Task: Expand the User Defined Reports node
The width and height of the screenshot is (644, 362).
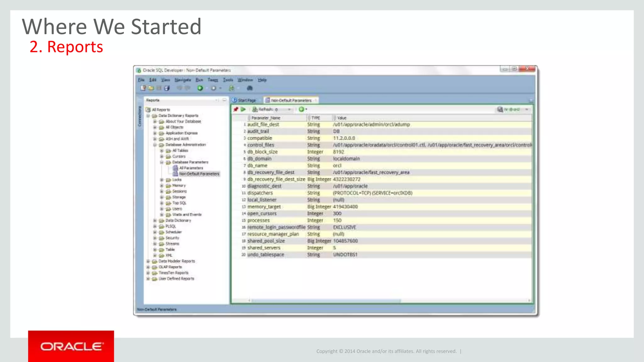Action: click(148, 279)
